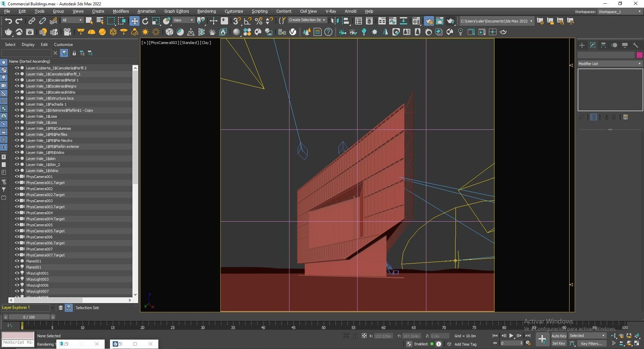This screenshot has width=644, height=349.
Task: Toggle the Set Key mode button
Action: pyautogui.click(x=559, y=343)
